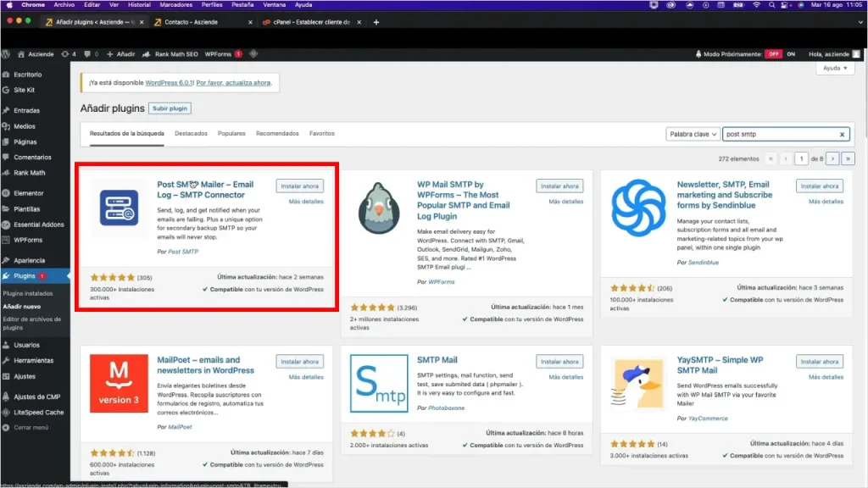
Task: Open Plugins instalados submenu item
Action: click(28, 293)
